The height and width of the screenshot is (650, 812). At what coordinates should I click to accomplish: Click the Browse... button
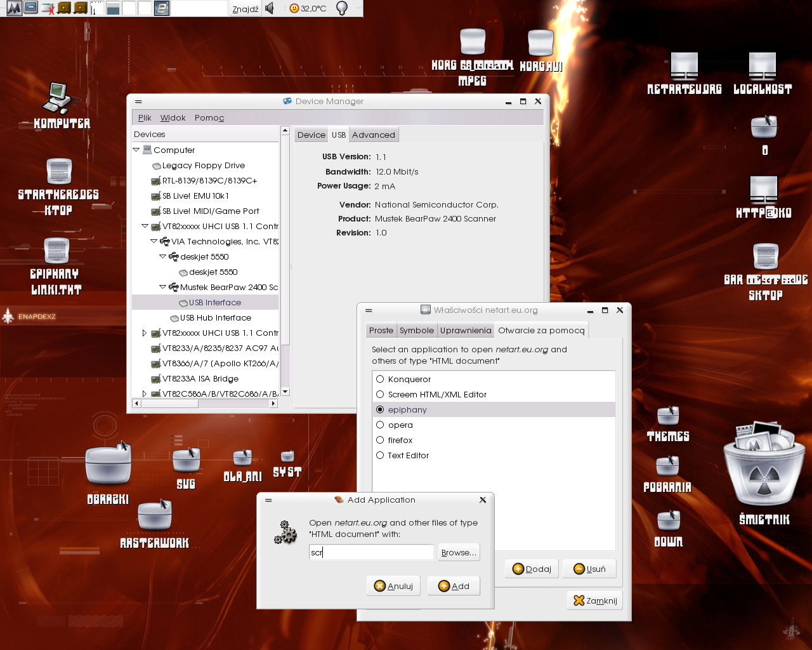pos(458,552)
